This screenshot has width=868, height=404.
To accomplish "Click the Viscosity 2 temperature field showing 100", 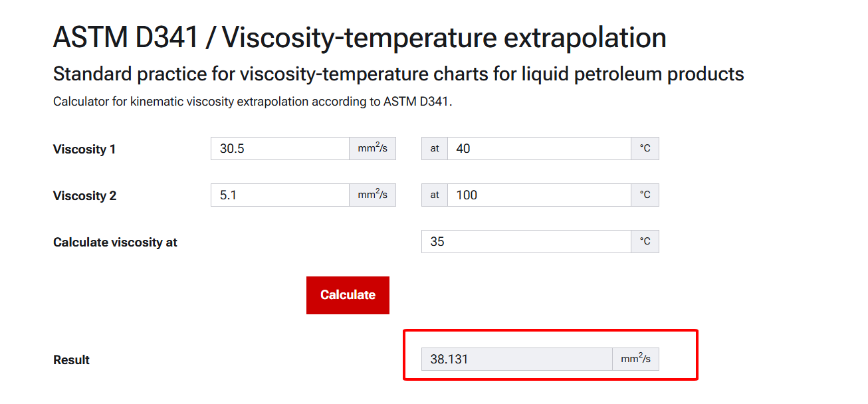I will tap(538, 195).
